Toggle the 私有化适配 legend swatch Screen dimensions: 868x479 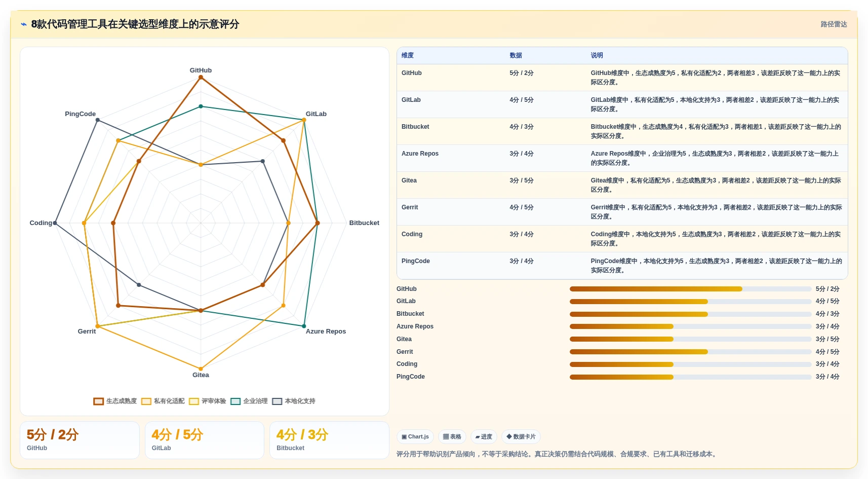click(x=146, y=401)
